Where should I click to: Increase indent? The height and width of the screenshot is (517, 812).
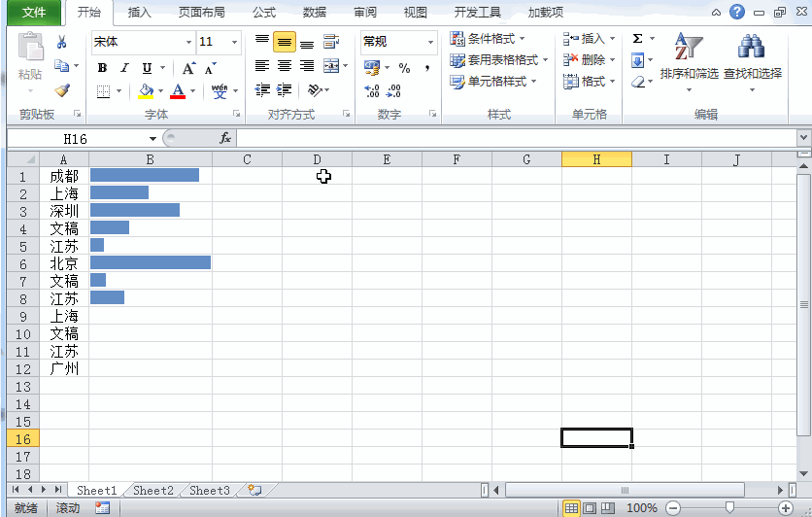point(284,90)
